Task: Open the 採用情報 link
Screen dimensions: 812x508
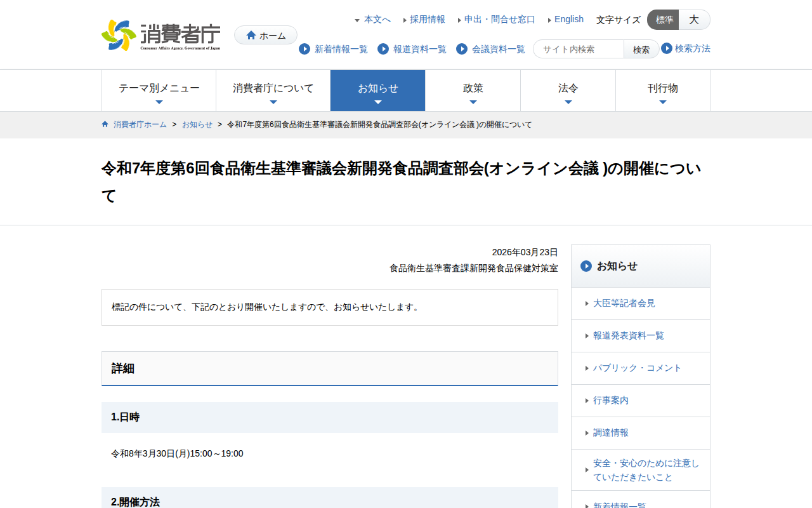Action: point(428,20)
